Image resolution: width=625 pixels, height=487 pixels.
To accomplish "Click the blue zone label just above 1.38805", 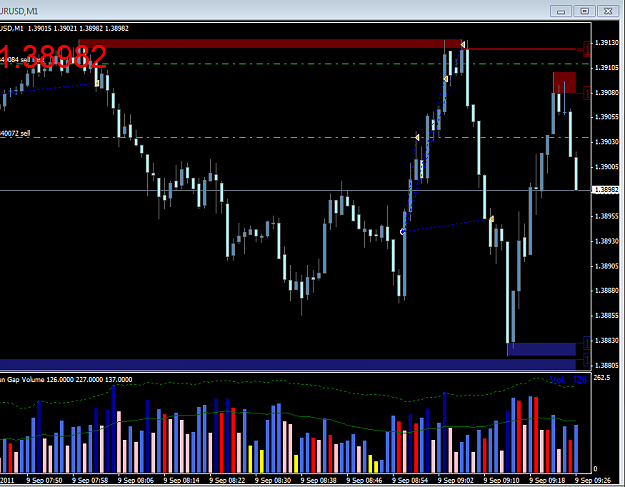I will pyautogui.click(x=587, y=359).
